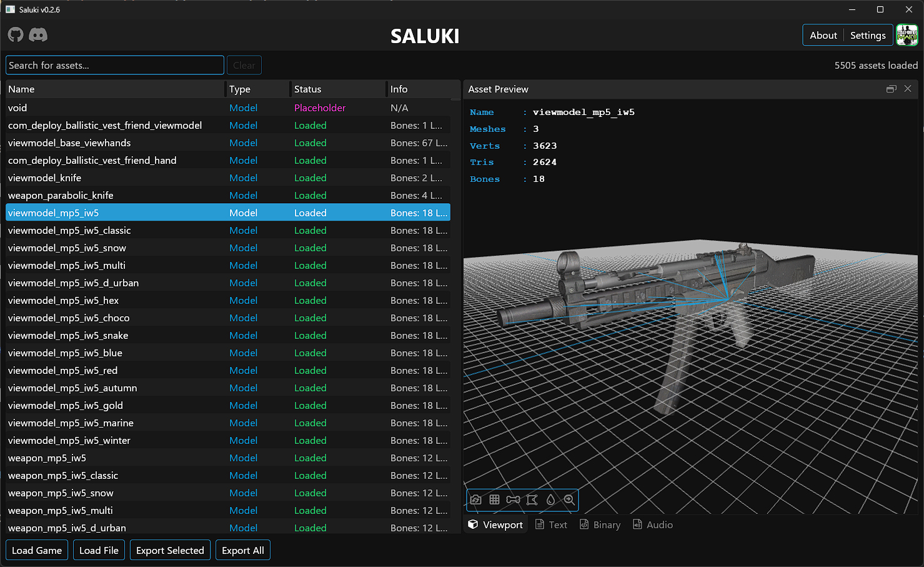
Task: Open the GitHub page
Action: [x=15, y=35]
